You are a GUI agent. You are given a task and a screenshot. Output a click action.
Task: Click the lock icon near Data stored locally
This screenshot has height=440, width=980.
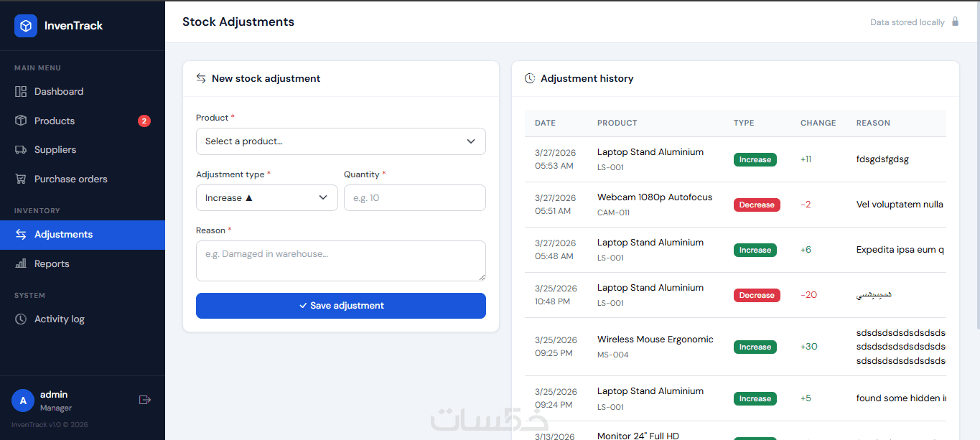pos(955,22)
